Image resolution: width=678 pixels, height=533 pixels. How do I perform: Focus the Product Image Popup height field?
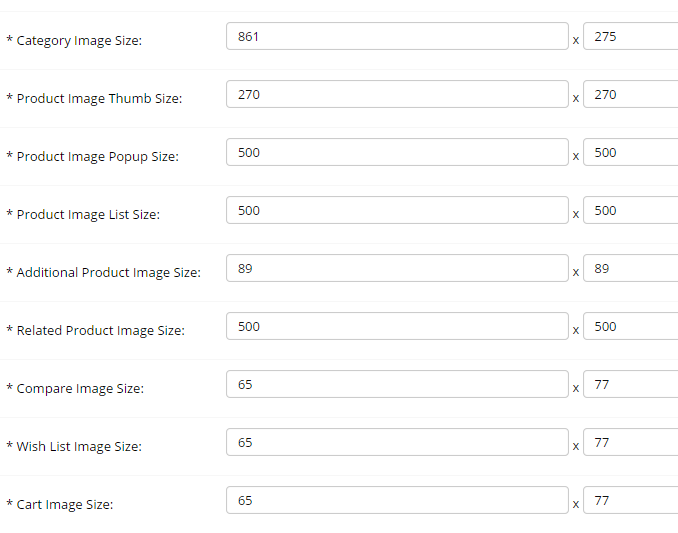tap(631, 153)
